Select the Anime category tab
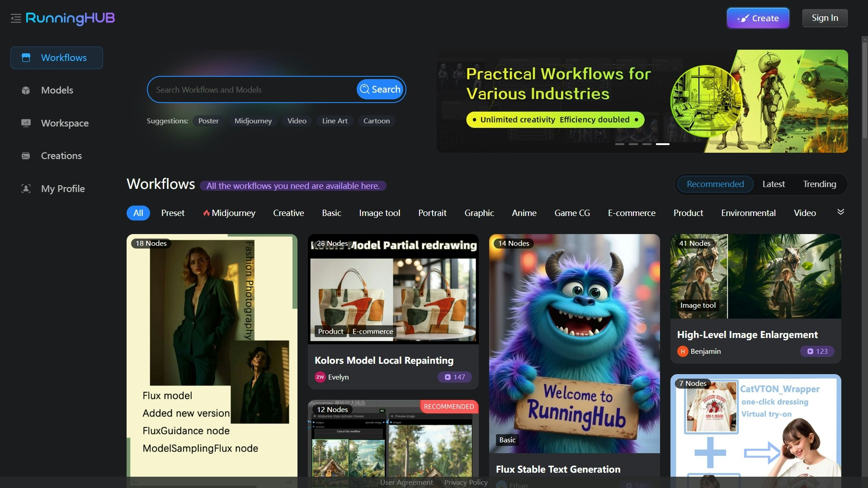Viewport: 868px width, 488px height. [x=524, y=213]
